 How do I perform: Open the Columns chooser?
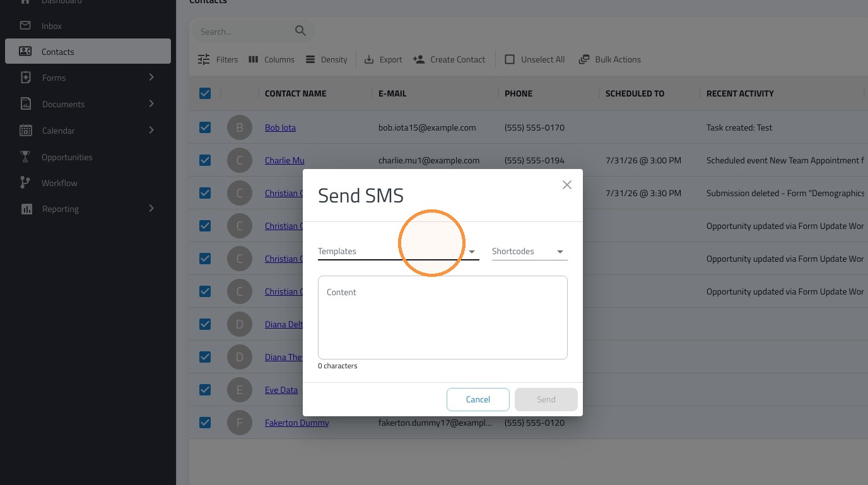(x=271, y=59)
